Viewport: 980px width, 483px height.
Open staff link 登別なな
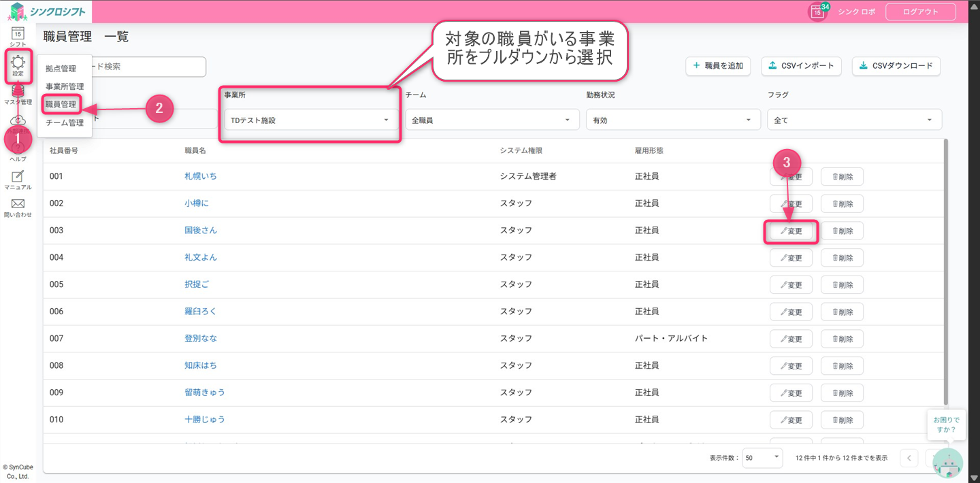(x=201, y=338)
